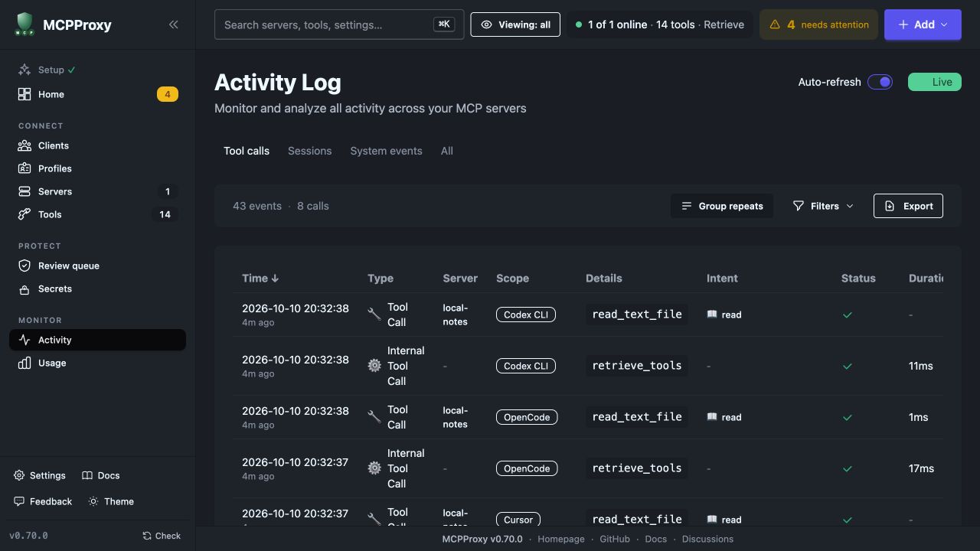The image size is (980, 551).
Task: Click the Review queue shield icon
Action: point(24,266)
